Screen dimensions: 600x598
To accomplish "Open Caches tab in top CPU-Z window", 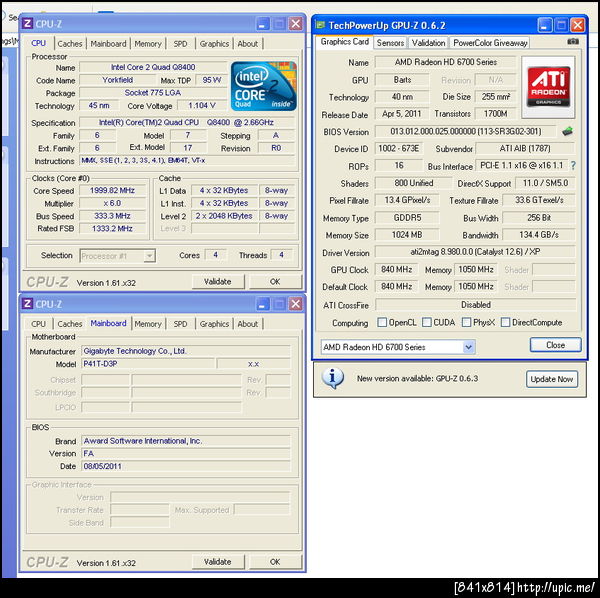I will 70,44.
